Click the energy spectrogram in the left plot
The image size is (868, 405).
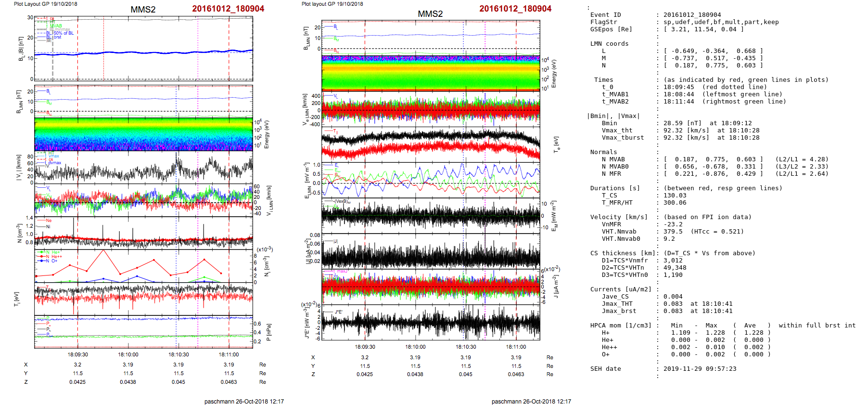click(143, 134)
